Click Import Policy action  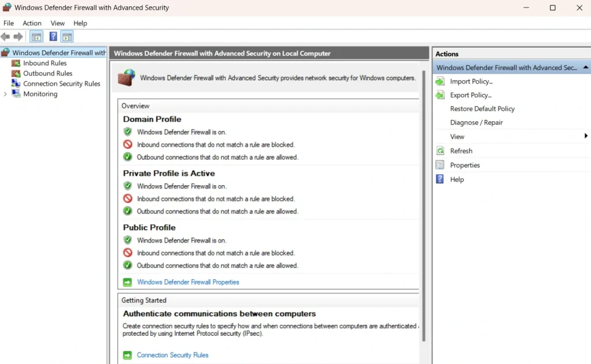tap(471, 81)
